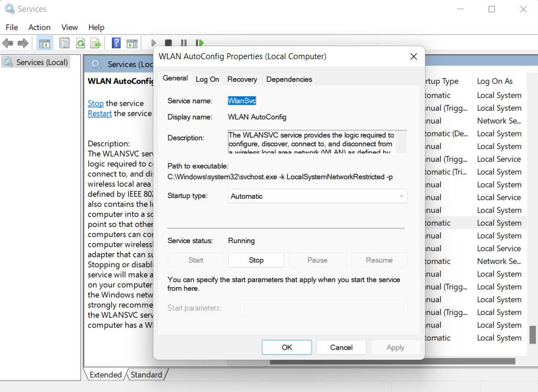This screenshot has width=538, height=392.
Task: Click the Stop button in the dialog
Action: [256, 260]
